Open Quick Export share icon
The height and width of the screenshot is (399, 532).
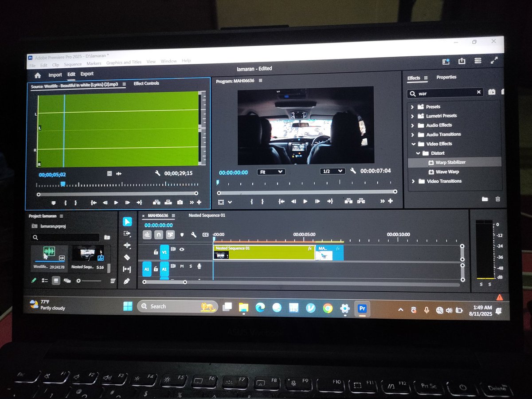(x=462, y=61)
